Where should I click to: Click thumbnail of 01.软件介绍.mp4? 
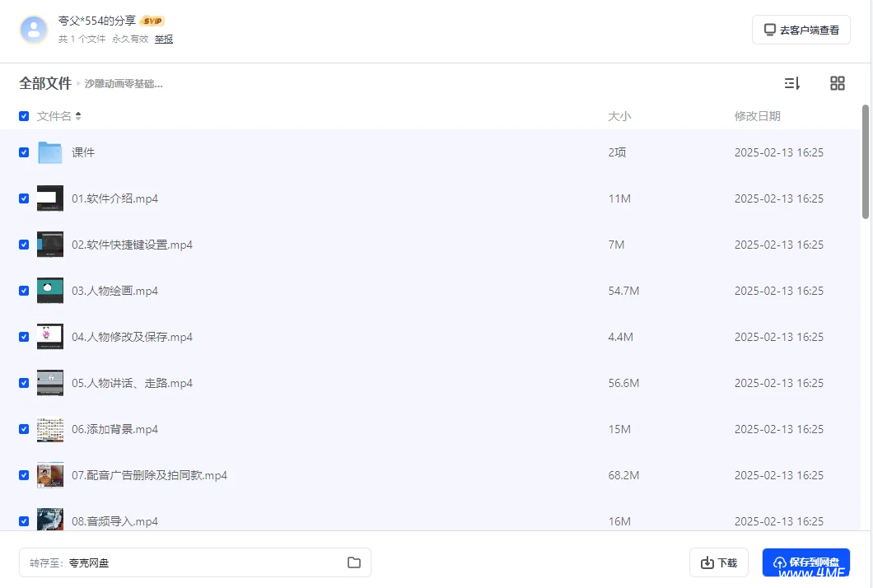(x=50, y=198)
